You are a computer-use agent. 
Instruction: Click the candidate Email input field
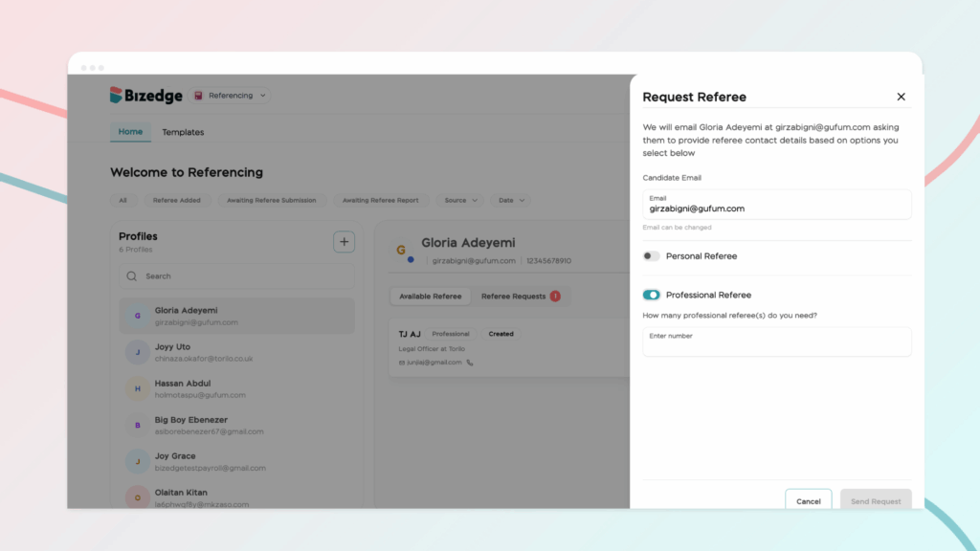tap(777, 205)
